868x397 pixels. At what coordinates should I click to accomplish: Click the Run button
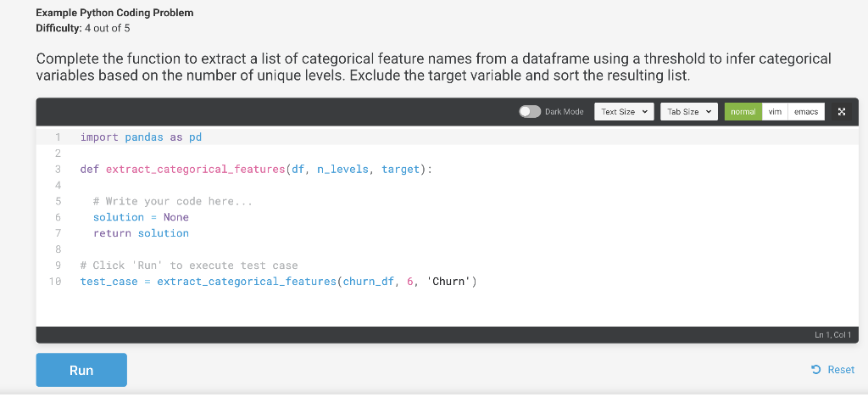click(81, 370)
